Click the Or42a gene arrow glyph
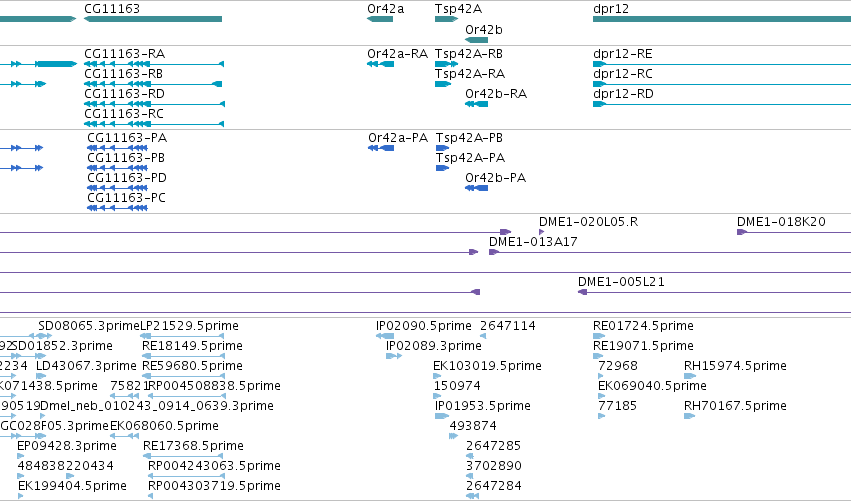851x501 pixels. tap(380, 19)
